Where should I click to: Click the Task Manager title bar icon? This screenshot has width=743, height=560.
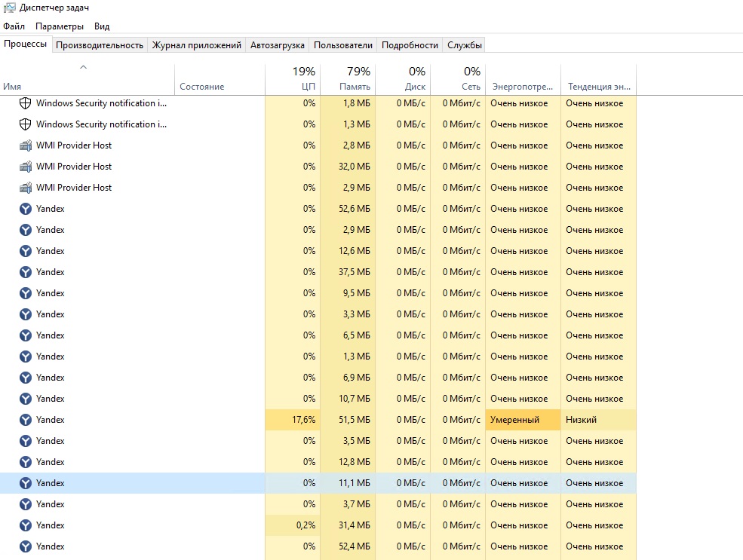tap(9, 8)
